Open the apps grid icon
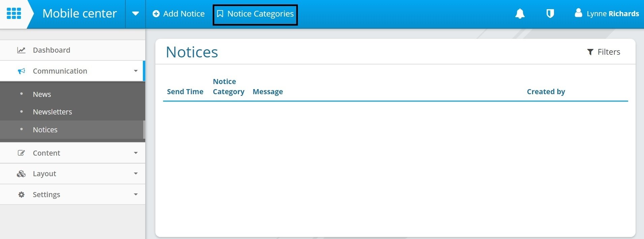This screenshot has width=644, height=239. click(x=14, y=14)
